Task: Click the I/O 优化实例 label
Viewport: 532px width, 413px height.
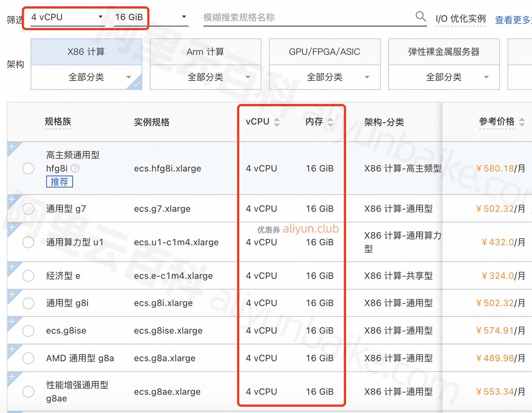Action: click(461, 19)
